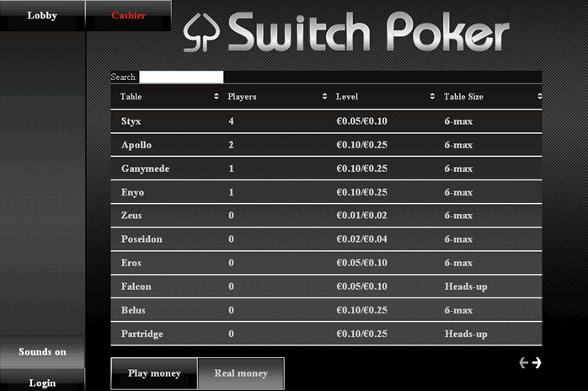Focus the Search input field
This screenshot has height=391, width=588.
(x=181, y=77)
